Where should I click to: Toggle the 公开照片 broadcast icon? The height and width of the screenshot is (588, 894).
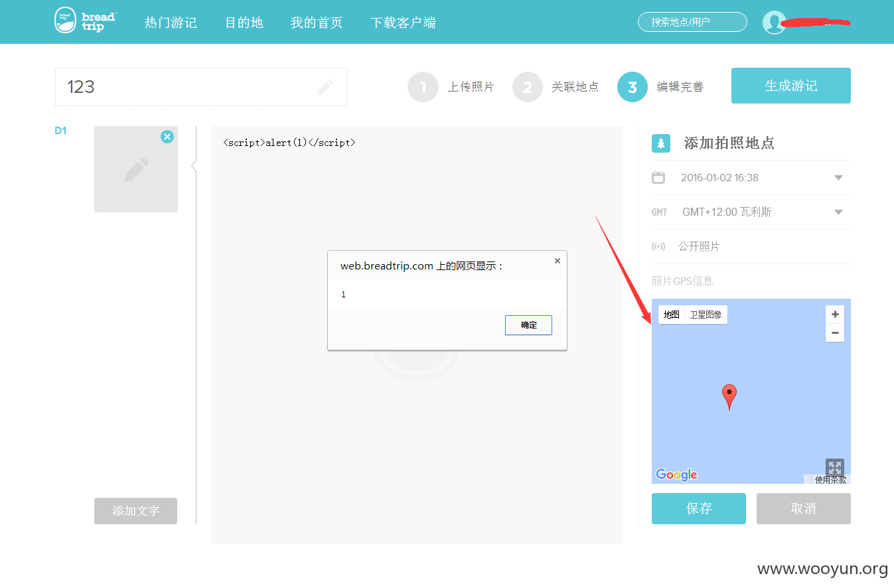click(658, 247)
